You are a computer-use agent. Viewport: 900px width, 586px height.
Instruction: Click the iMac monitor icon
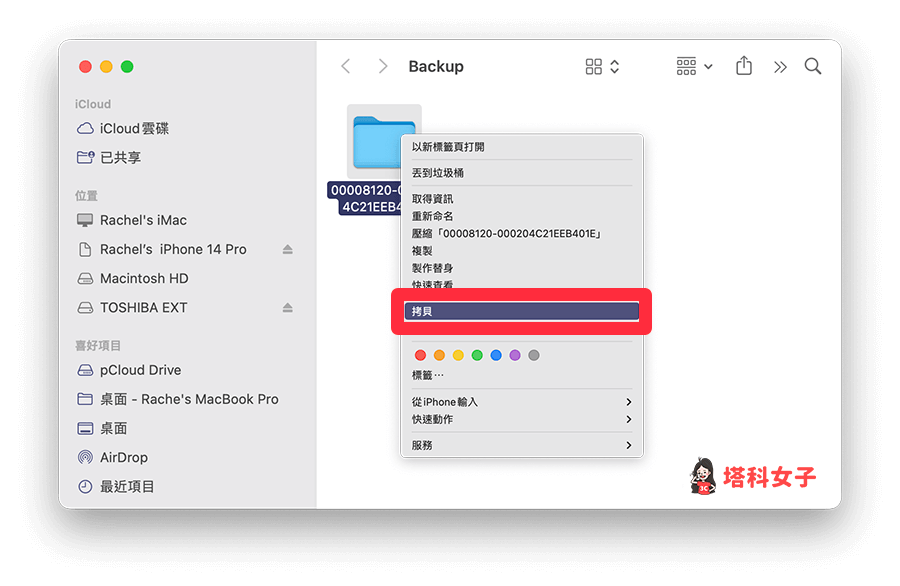[85, 220]
